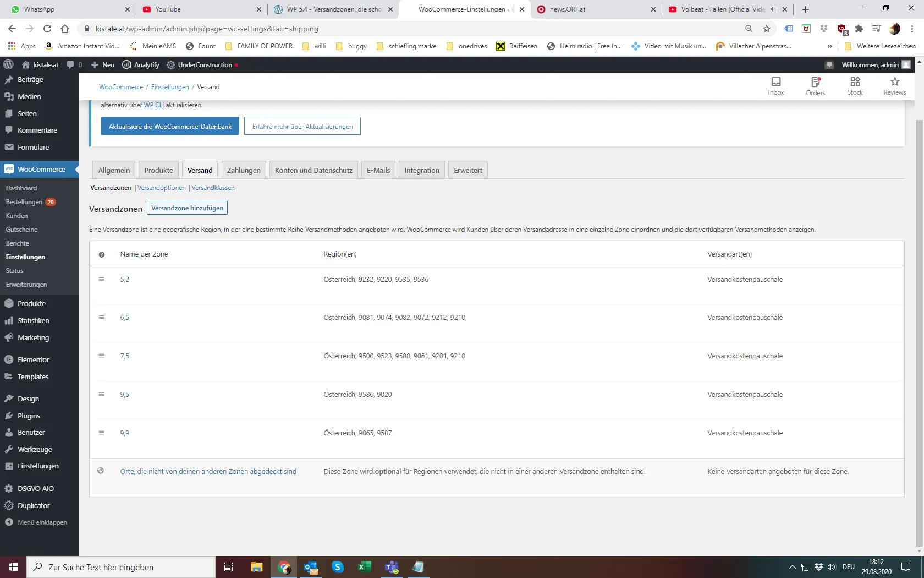The height and width of the screenshot is (578, 924).
Task: Click drag handle icon of zone 5,2
Action: [x=102, y=279]
